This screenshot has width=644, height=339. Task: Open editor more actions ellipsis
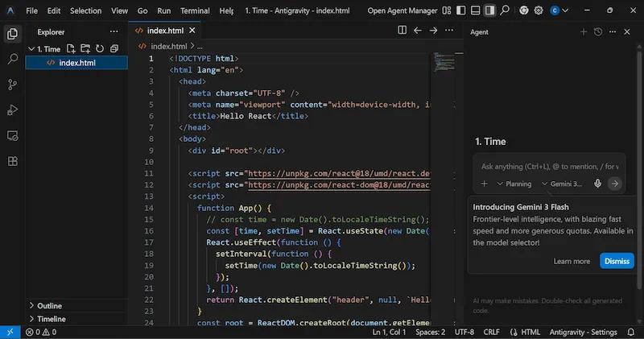(449, 30)
